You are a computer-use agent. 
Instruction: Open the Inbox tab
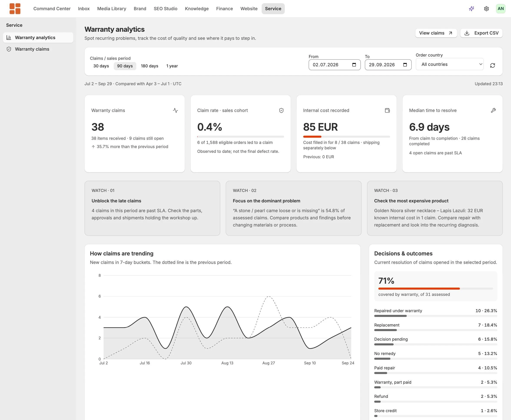pyautogui.click(x=84, y=9)
